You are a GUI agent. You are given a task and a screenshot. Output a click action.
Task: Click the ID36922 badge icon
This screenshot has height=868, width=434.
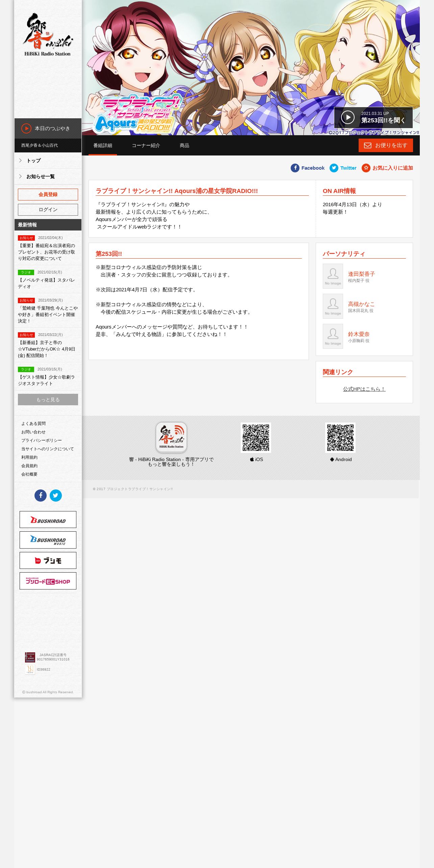click(x=30, y=669)
